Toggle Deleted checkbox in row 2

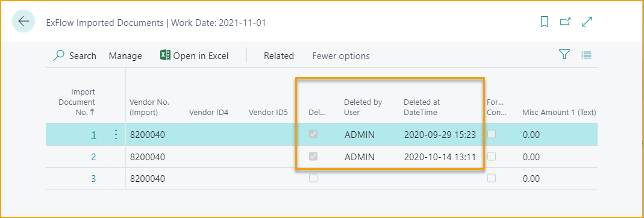313,157
